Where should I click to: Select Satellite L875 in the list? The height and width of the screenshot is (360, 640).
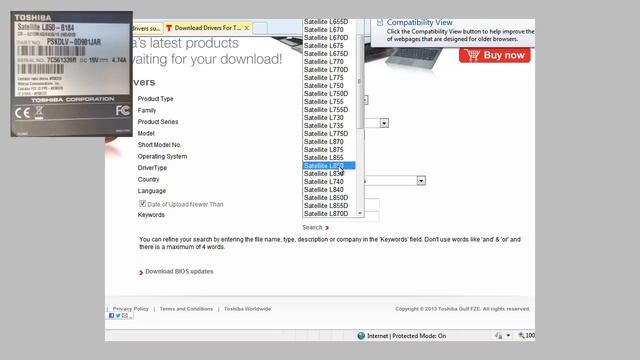[329, 150]
